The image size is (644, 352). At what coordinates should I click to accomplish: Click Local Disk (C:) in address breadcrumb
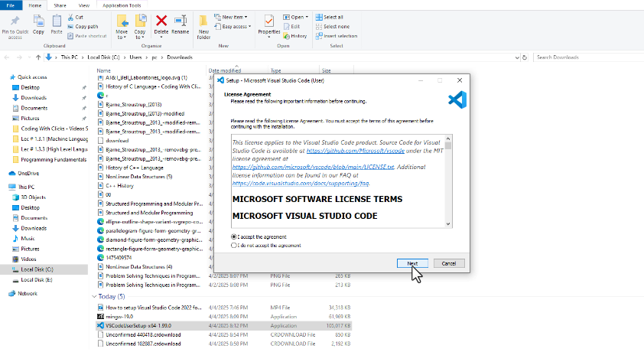pos(103,57)
